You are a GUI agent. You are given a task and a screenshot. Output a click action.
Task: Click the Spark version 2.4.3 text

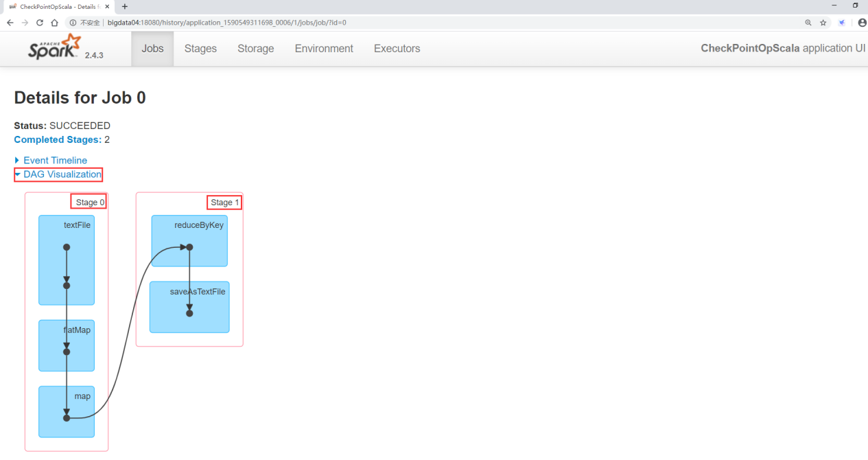[94, 56]
